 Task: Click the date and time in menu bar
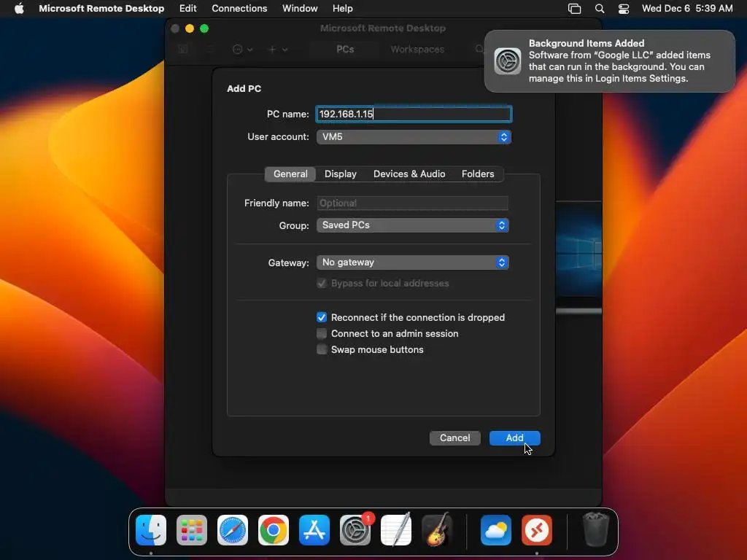pos(687,9)
